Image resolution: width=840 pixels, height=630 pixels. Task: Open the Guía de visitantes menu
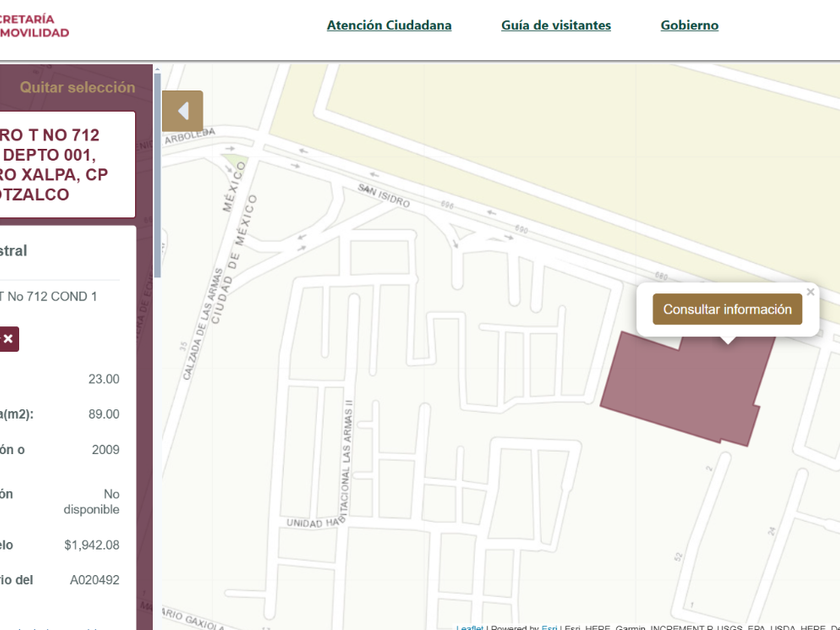556,25
